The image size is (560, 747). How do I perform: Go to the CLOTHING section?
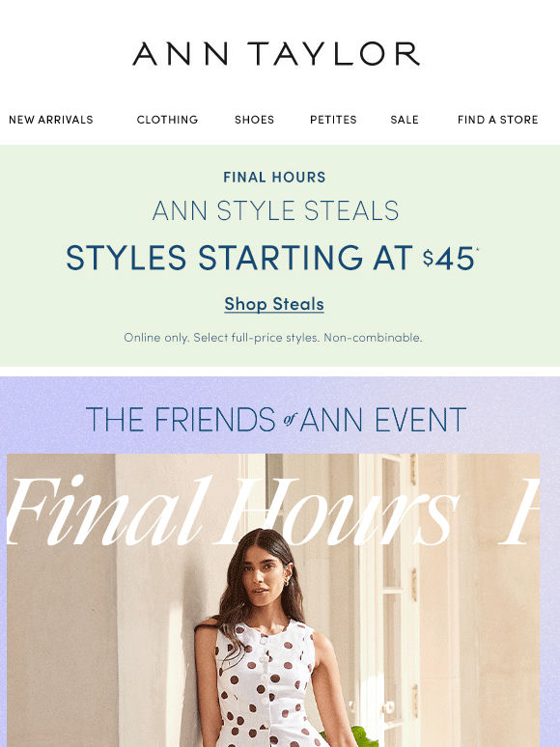coord(167,120)
